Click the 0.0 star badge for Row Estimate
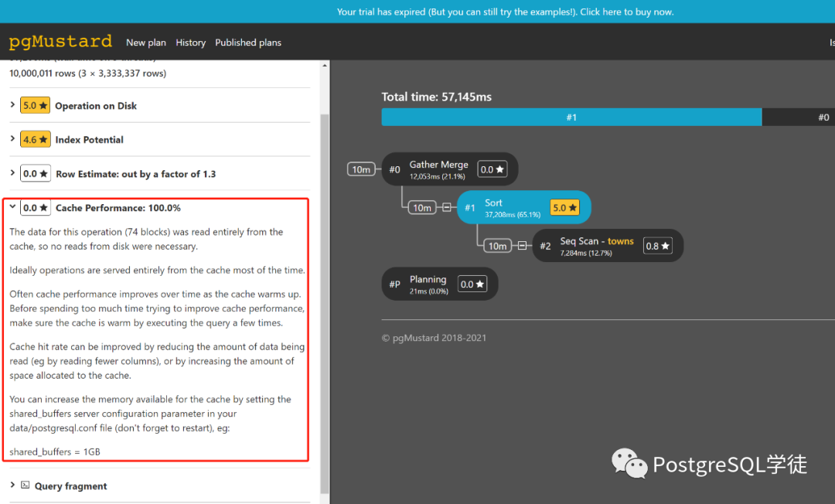This screenshot has height=504, width=835. 35,173
